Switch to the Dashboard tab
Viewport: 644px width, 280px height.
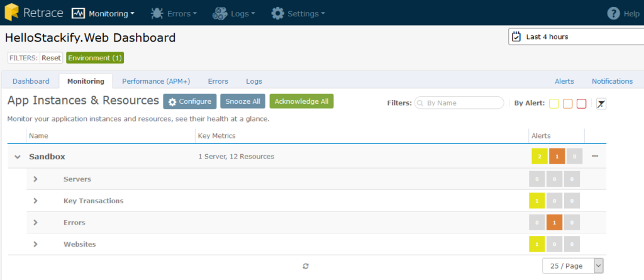point(31,81)
